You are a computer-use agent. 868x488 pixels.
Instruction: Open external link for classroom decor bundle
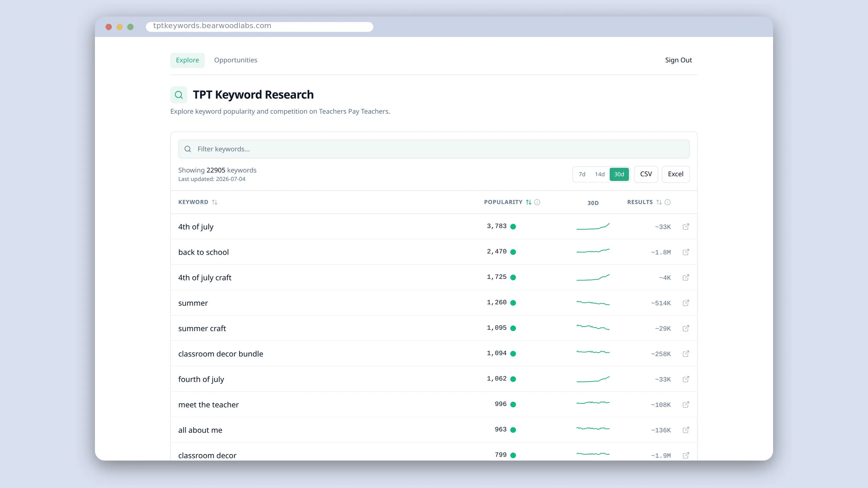pyautogui.click(x=686, y=354)
